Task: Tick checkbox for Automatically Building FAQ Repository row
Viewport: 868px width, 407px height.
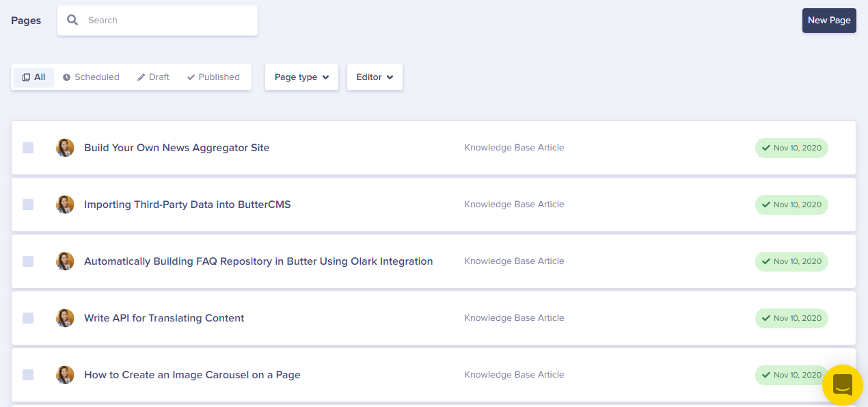Action: pyautogui.click(x=28, y=261)
